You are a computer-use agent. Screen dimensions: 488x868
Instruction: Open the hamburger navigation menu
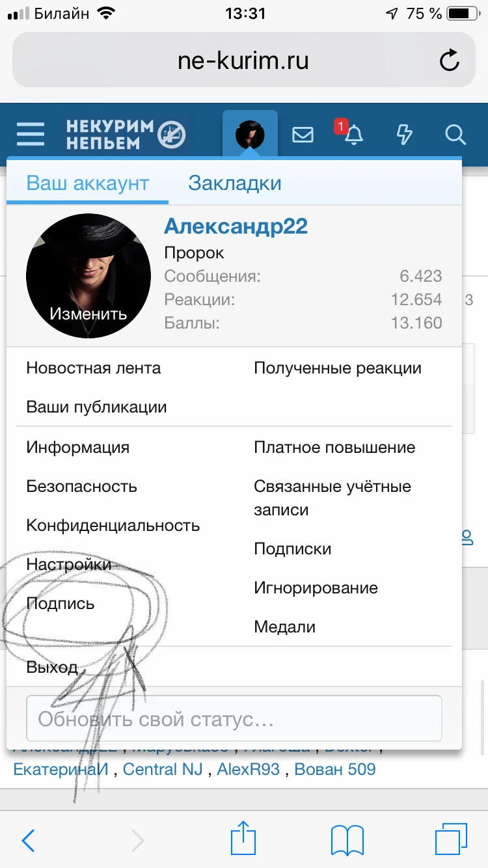tap(31, 135)
